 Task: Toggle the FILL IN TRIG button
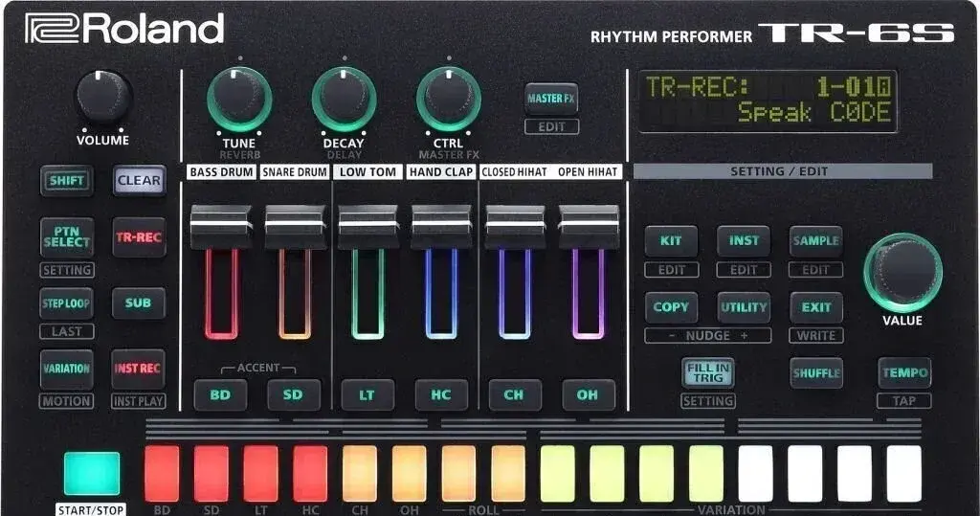[x=708, y=373]
